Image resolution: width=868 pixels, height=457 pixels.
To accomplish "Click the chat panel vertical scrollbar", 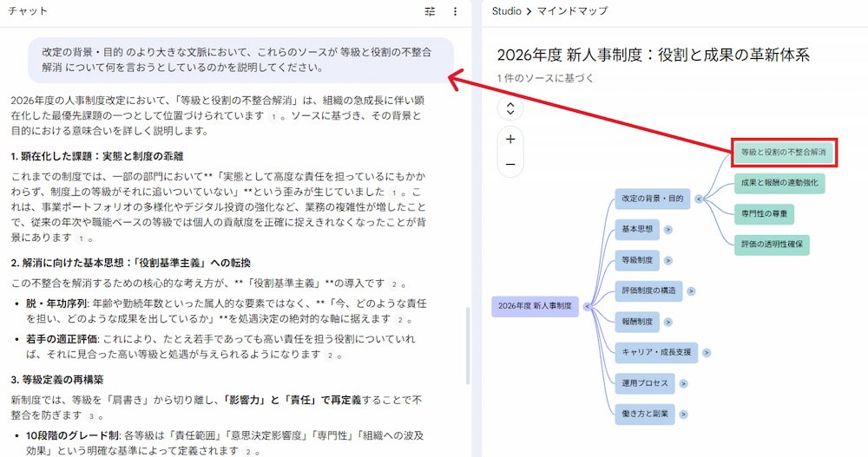I will point(468,347).
